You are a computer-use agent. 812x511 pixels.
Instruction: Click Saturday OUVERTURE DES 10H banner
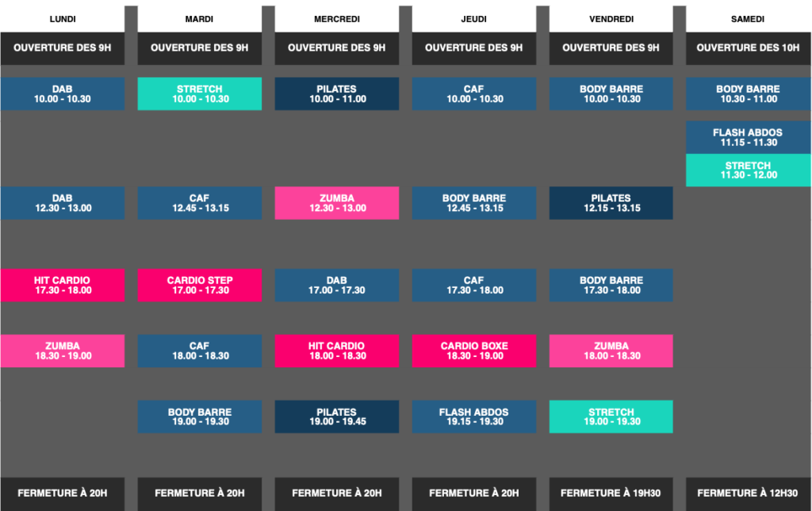pos(748,48)
